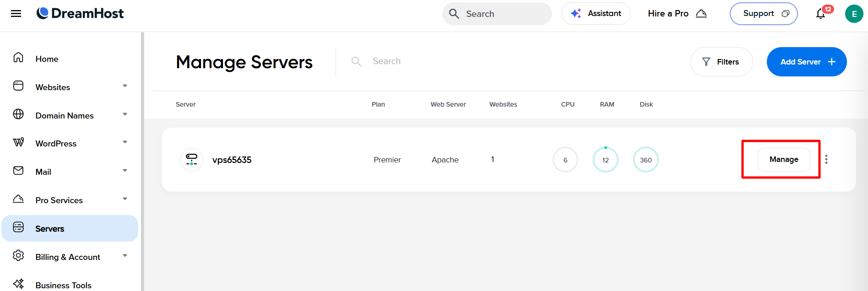The image size is (868, 291).
Task: Click the Support button
Action: coord(764,14)
